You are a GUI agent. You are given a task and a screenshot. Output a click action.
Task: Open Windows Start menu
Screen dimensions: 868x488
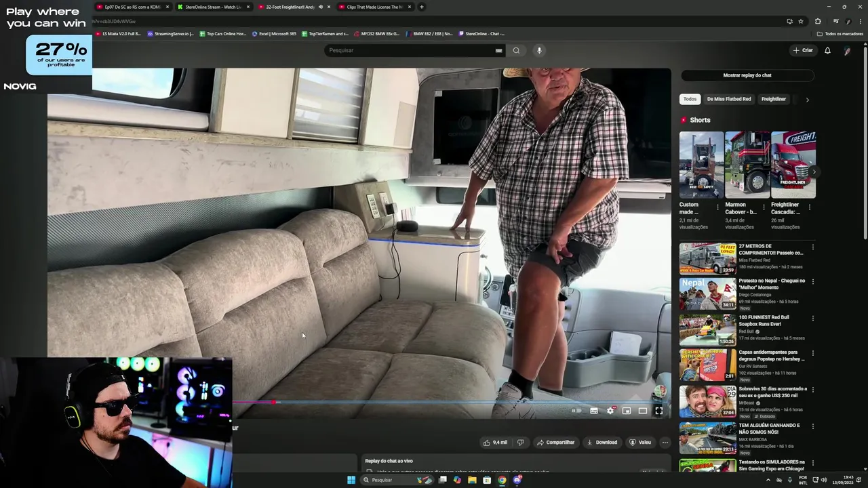[x=351, y=480]
